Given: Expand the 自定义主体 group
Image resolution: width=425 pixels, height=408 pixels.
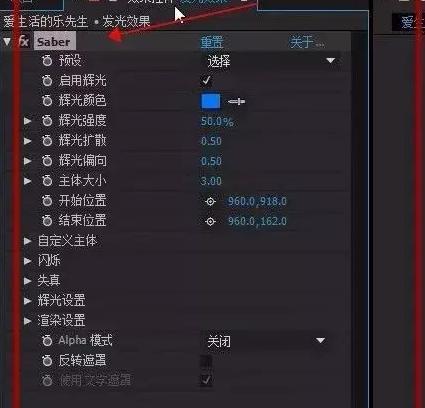Looking at the screenshot, I should click(x=27, y=241).
